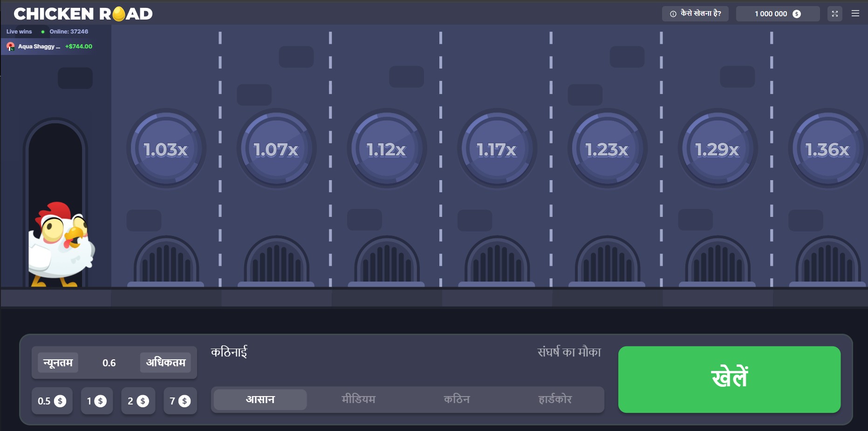Set bet to अधिकतम maximum
The width and height of the screenshot is (868, 431).
(166, 363)
